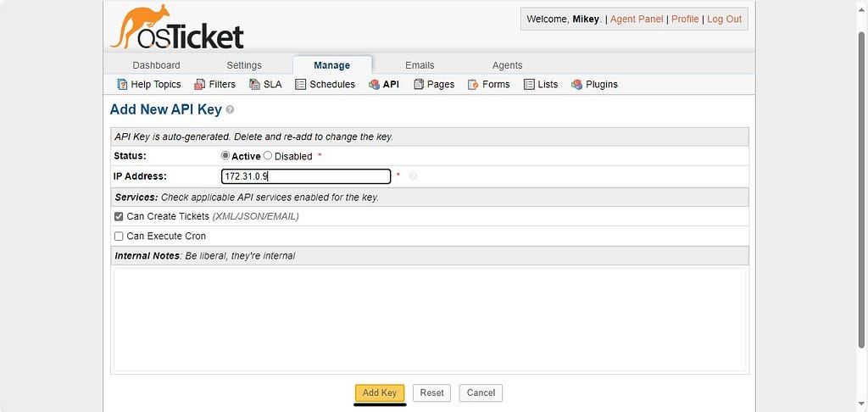Screen dimensions: 868x412
Task: Click the Pages icon
Action: coord(419,84)
